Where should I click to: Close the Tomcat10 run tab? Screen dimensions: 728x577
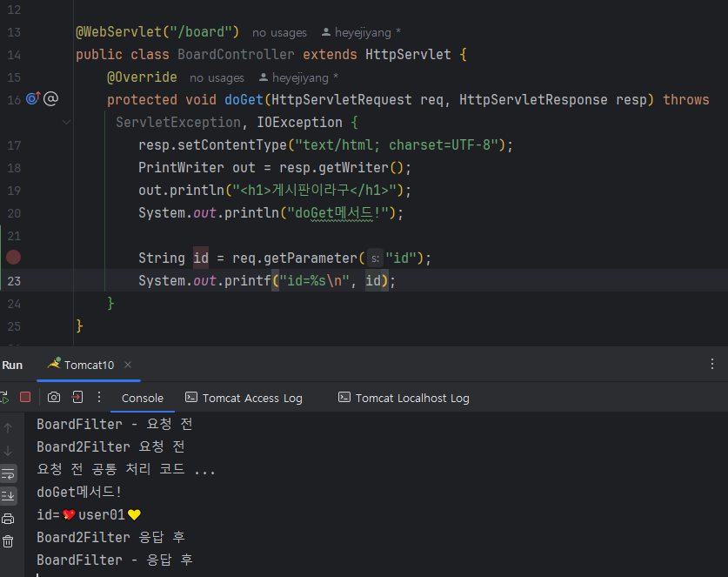click(128, 365)
